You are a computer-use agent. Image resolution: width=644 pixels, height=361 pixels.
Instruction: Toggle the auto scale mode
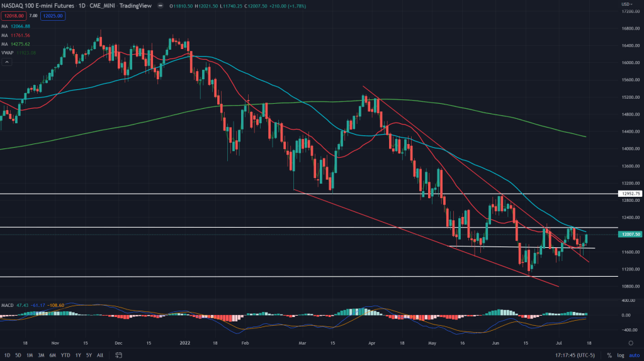(x=633, y=355)
